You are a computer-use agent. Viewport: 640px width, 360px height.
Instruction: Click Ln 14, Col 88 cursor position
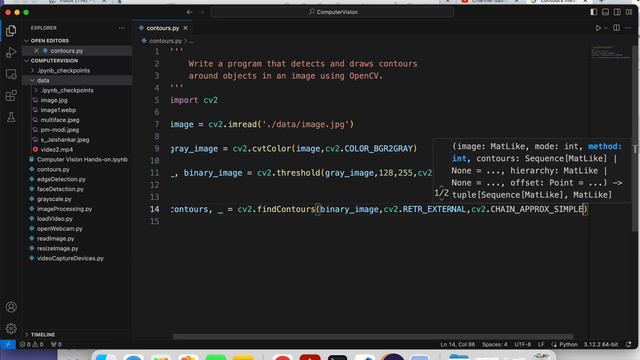tap(458, 344)
